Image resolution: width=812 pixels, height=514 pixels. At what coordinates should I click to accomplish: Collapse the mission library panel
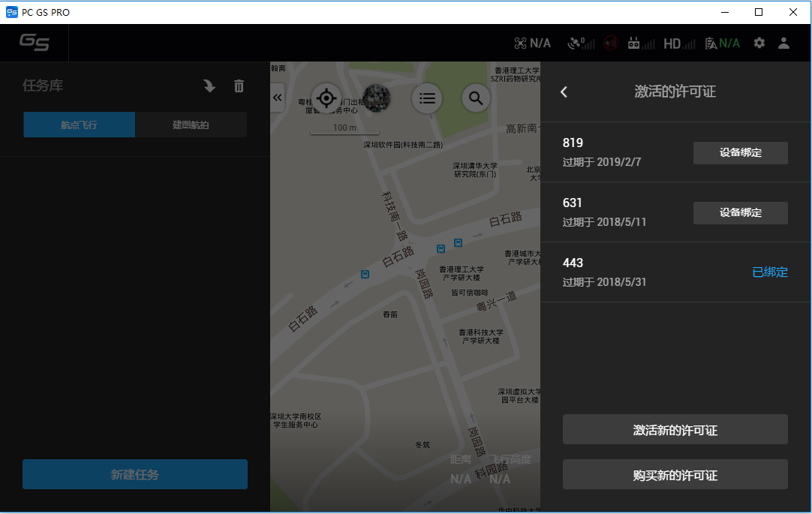pos(278,98)
